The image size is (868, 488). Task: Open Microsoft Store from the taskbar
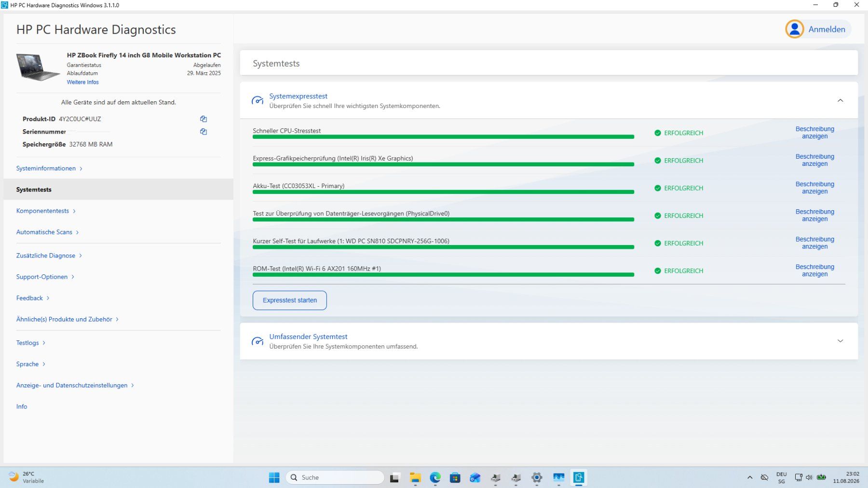455,477
